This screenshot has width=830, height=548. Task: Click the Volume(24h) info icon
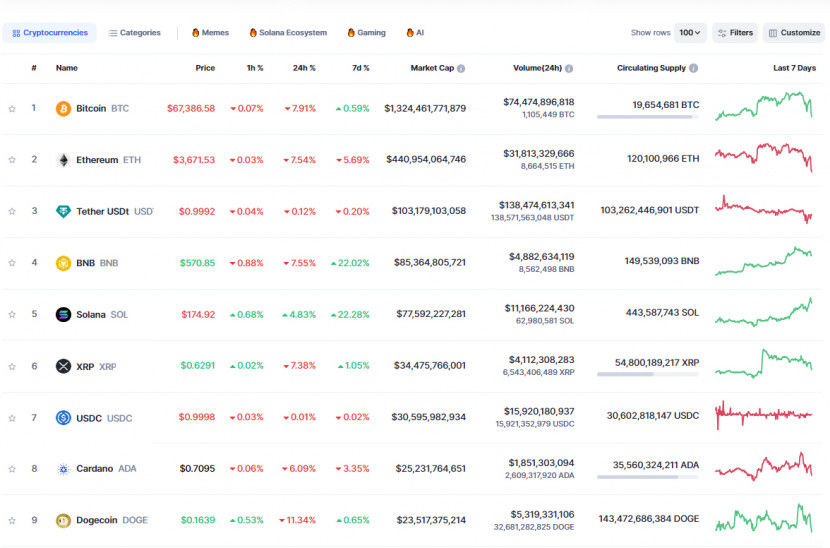coord(569,68)
